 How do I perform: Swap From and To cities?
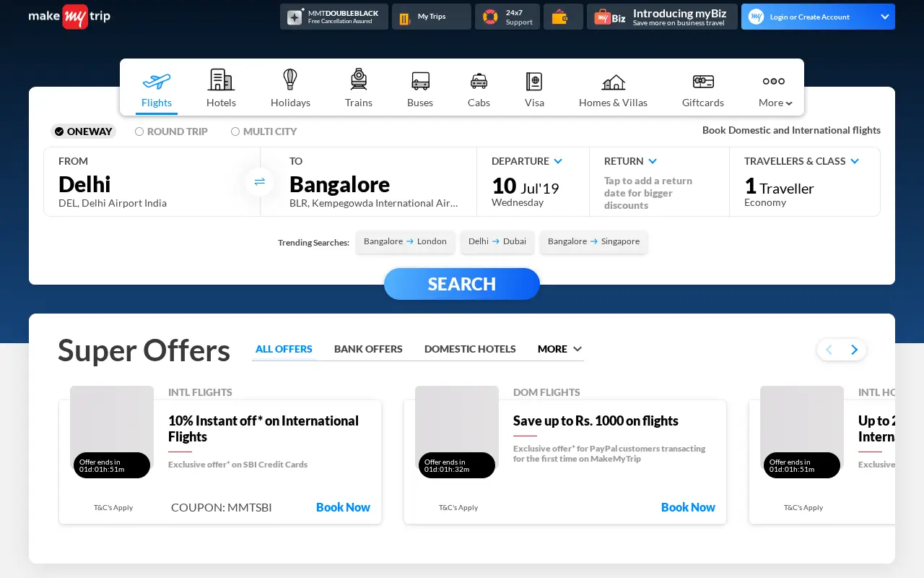(260, 181)
